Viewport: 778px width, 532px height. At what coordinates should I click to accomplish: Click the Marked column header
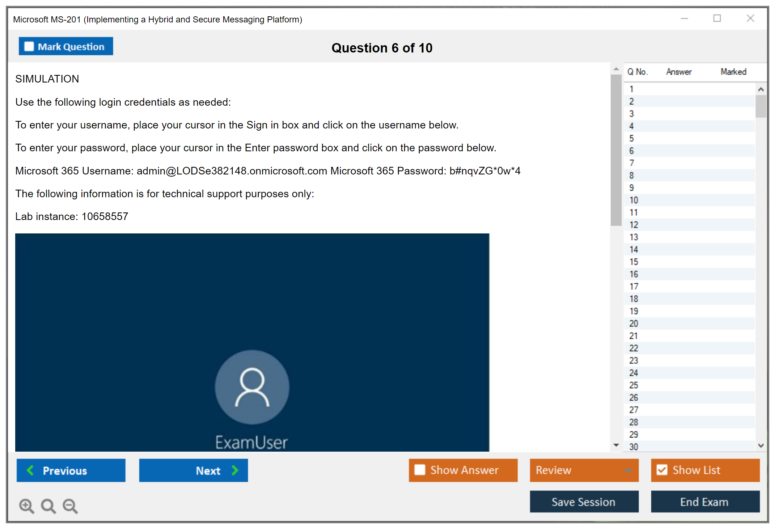[733, 72]
